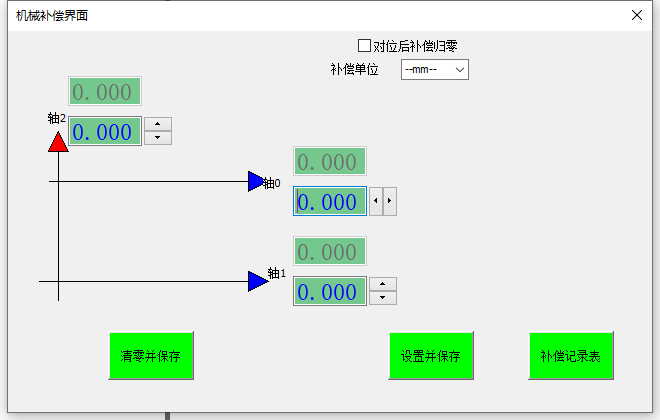Click the blue axis 0 arrow icon
The width and height of the screenshot is (660, 420).
257,181
